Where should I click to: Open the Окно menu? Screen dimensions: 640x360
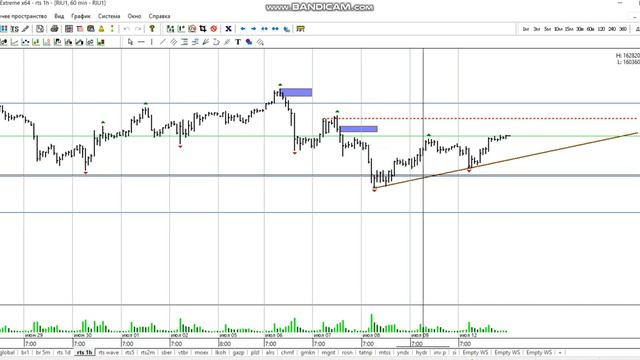click(134, 16)
